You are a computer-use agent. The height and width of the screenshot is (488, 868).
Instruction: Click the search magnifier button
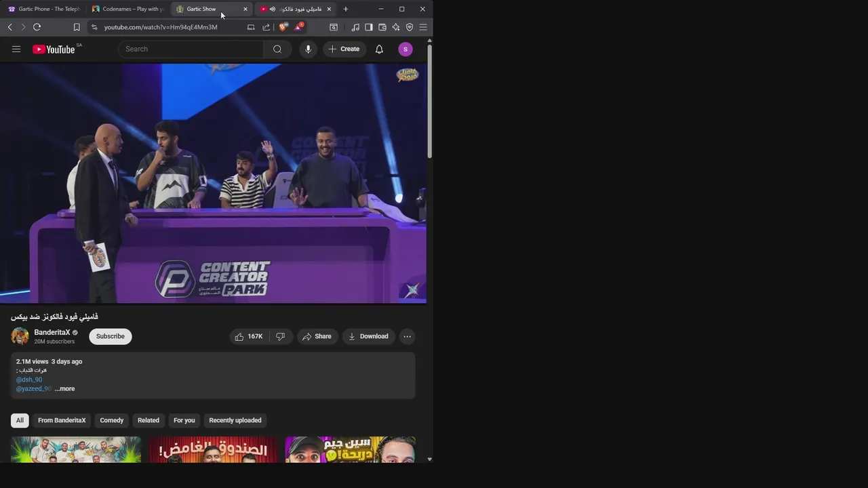pyautogui.click(x=277, y=49)
